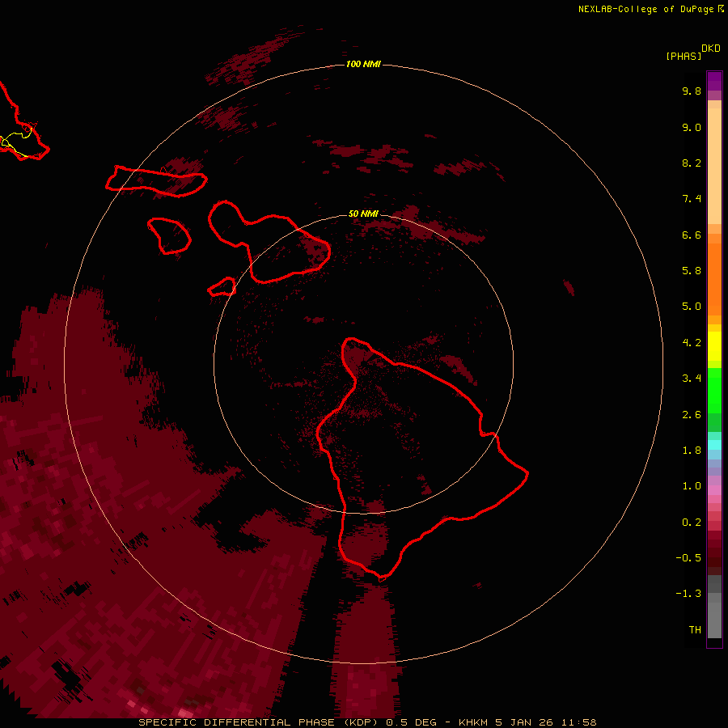Click the yellow segment of the color bar
728x728 pixels.
(x=714, y=346)
